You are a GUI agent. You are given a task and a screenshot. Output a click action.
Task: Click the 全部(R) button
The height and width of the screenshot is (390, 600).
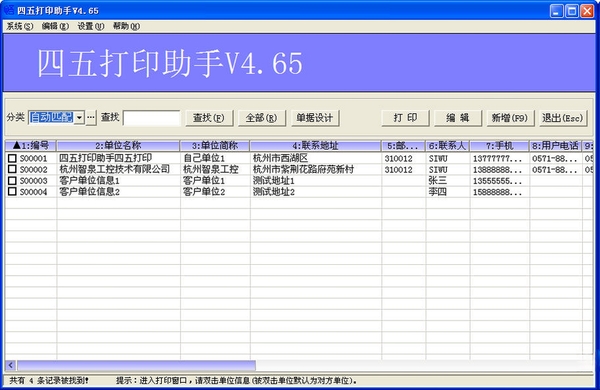(261, 118)
